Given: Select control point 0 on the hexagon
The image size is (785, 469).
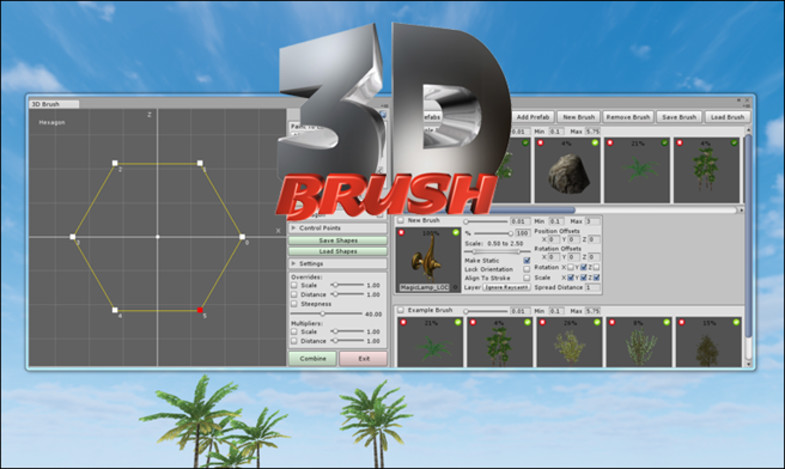Looking at the screenshot, I should coord(242,237).
